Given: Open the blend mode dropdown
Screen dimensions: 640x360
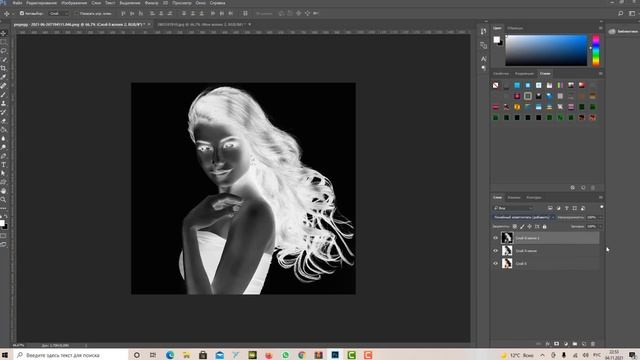Looking at the screenshot, I should [524, 218].
